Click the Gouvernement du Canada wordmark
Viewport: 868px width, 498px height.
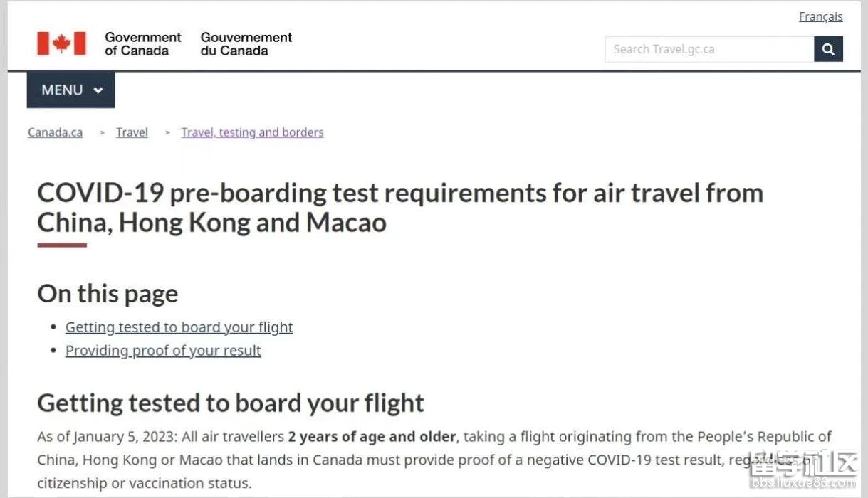(x=246, y=43)
